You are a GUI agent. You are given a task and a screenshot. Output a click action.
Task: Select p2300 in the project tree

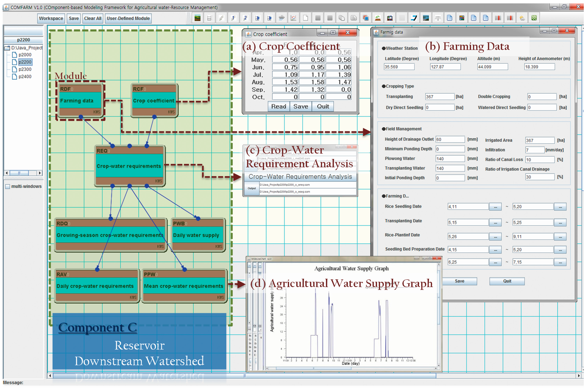click(x=25, y=69)
